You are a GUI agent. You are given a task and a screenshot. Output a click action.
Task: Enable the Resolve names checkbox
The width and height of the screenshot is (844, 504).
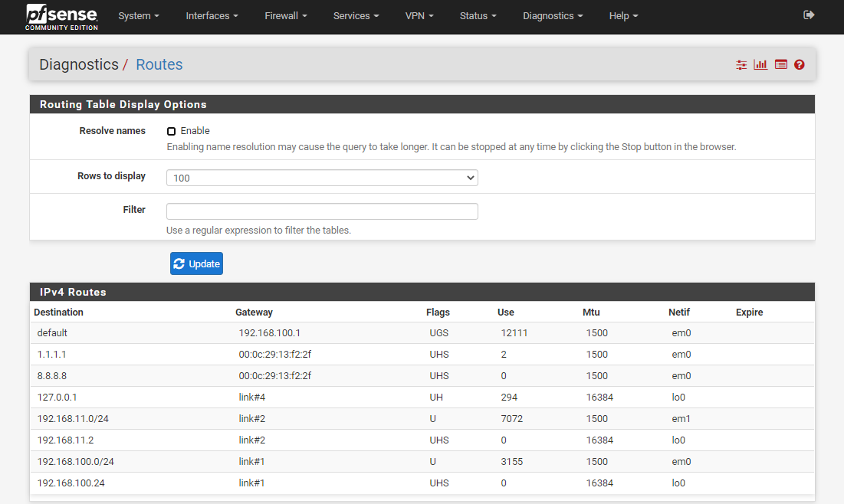[x=171, y=131]
